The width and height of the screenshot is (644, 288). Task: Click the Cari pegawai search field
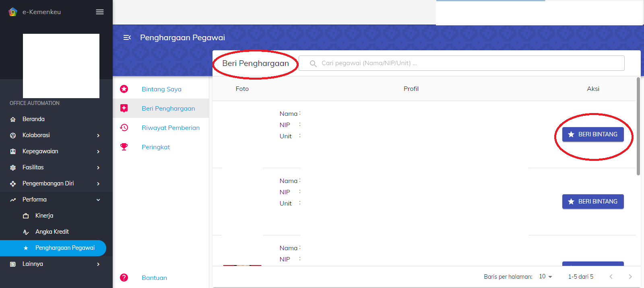(x=467, y=63)
